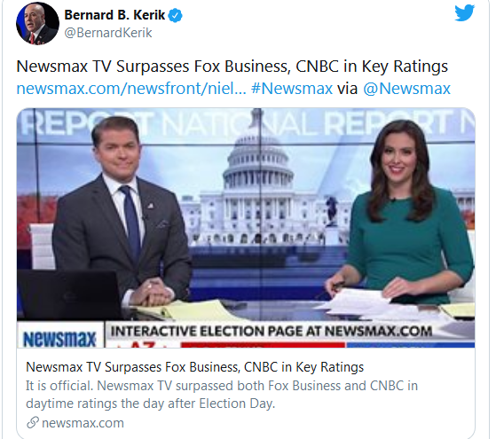
Task: Select the tweet body headline text
Action: 232,67
